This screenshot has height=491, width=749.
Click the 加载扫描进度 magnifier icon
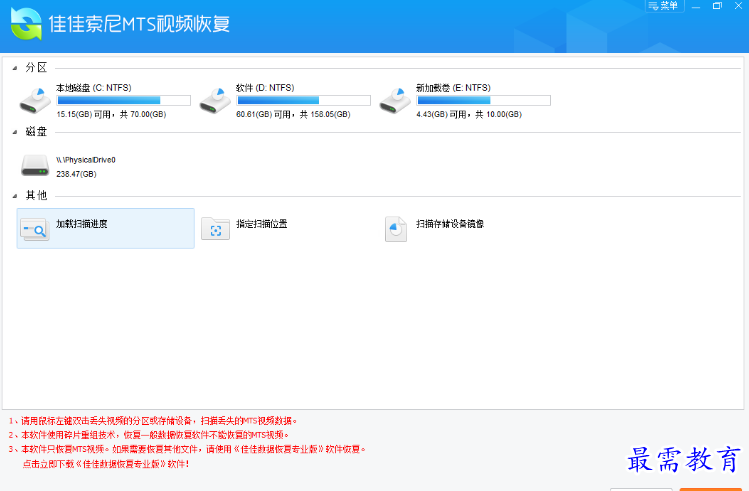[x=35, y=229]
